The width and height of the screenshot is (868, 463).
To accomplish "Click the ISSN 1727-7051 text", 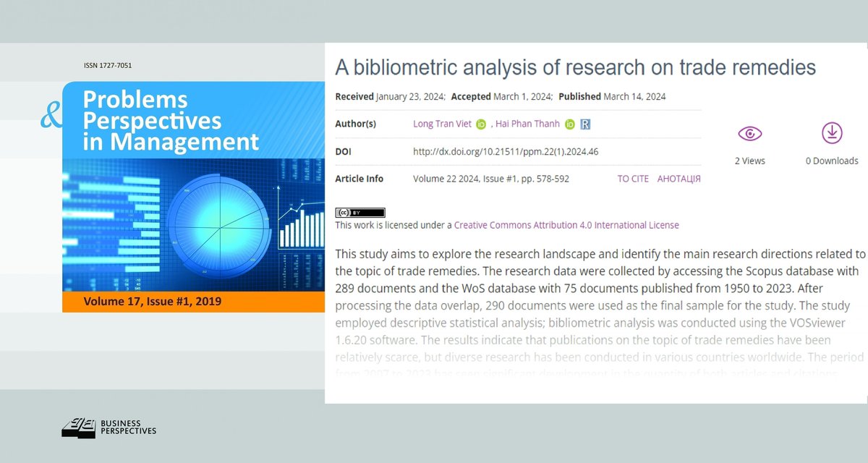I will 108,66.
